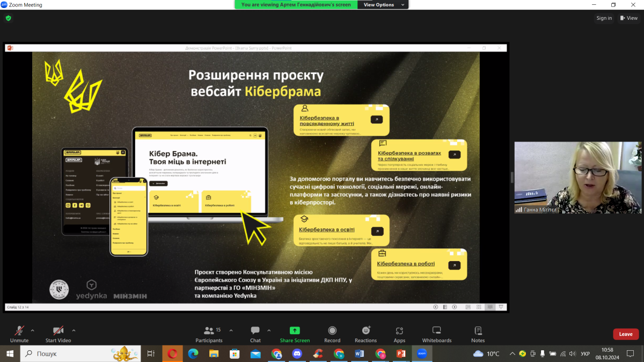Open Whiteboards from the meeting toolbar
Screen dimensions: 644x362
click(436, 334)
